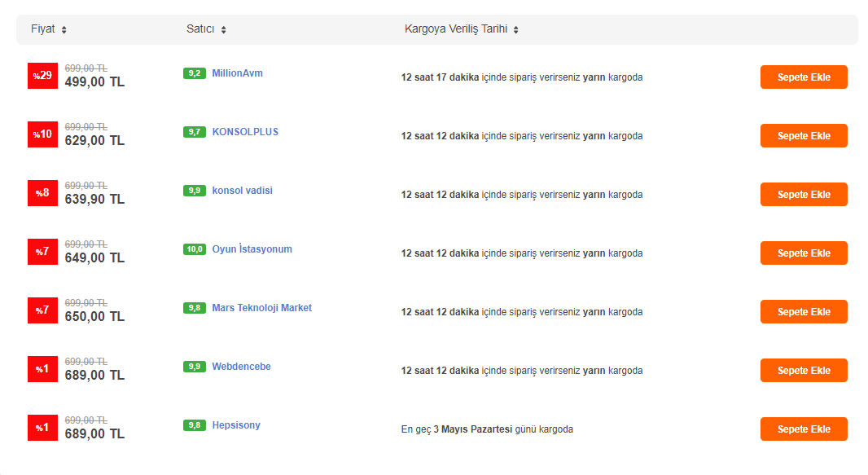The width and height of the screenshot is (868, 475).
Task: Select the 629,00 TL price
Action: 94,141
